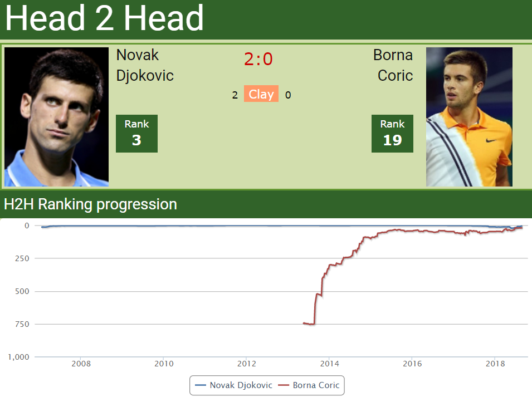Select the Novak Djokovic portrait photo

click(x=56, y=116)
